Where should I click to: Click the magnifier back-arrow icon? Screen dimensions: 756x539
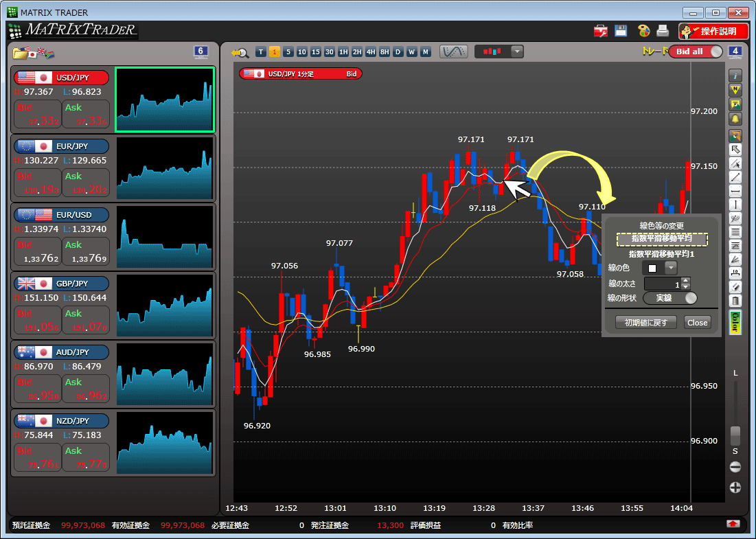pyautogui.click(x=240, y=52)
